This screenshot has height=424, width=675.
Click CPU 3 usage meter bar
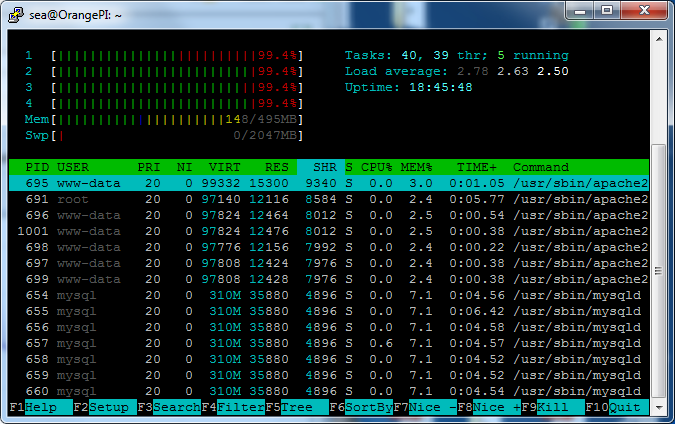177,87
